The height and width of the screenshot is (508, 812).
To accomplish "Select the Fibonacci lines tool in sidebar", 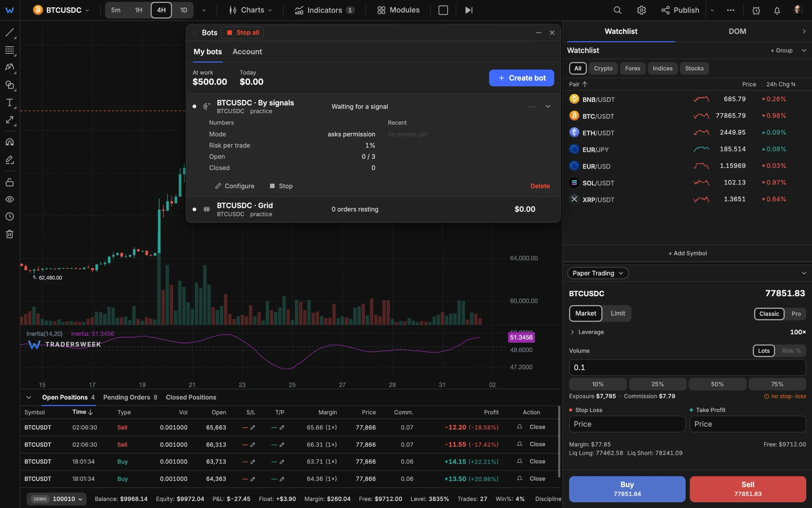I will [10, 50].
